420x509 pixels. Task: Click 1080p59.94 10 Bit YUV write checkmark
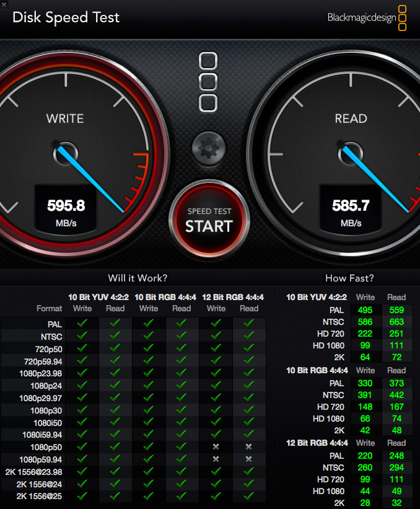[82, 459]
